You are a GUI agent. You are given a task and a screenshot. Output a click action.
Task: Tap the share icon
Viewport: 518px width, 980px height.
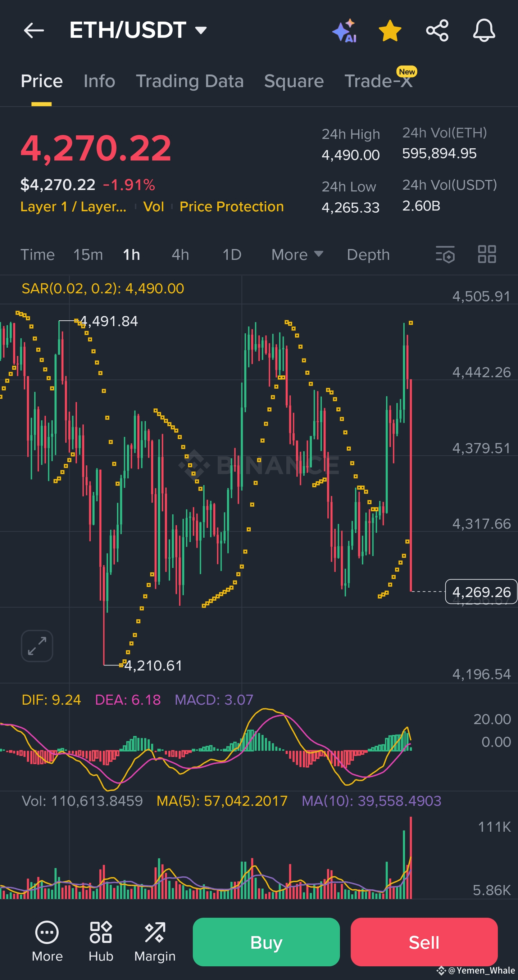pos(437,31)
